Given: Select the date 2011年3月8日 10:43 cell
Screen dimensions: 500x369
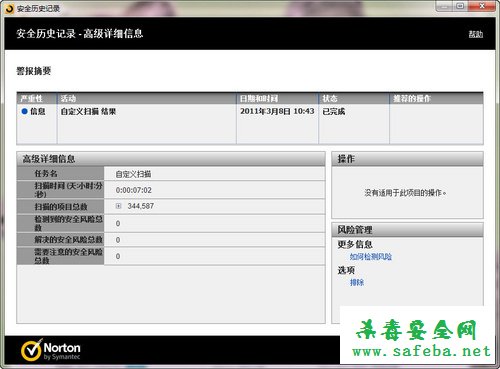Looking at the screenshot, I should (x=277, y=111).
